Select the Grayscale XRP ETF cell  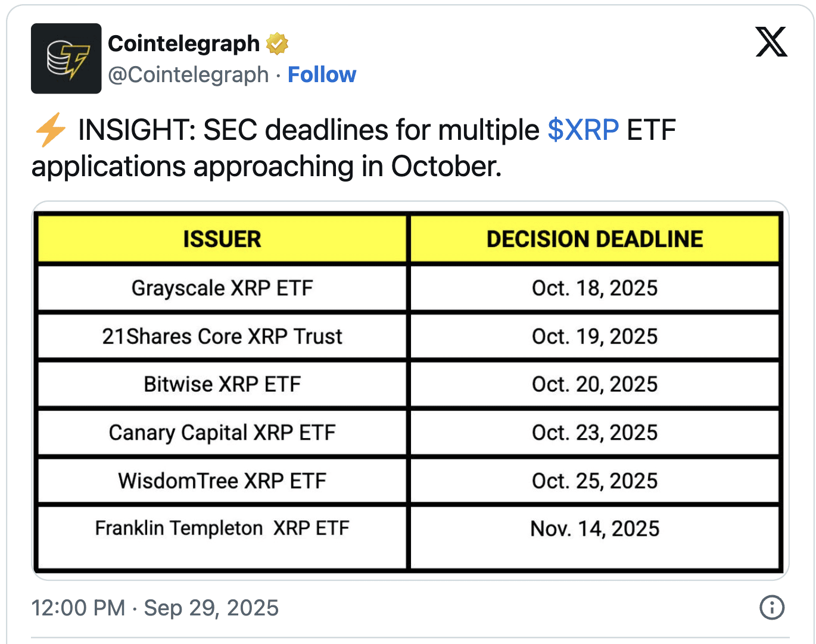[x=222, y=288]
